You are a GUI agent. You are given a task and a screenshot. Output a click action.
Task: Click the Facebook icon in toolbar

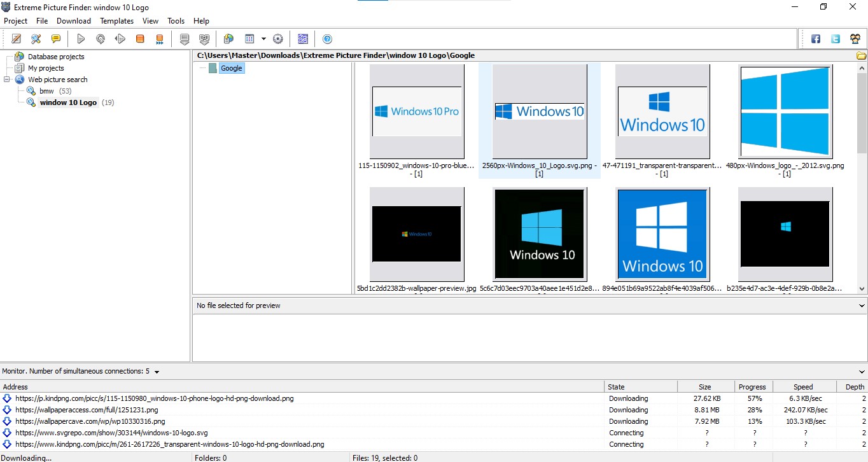coord(816,39)
